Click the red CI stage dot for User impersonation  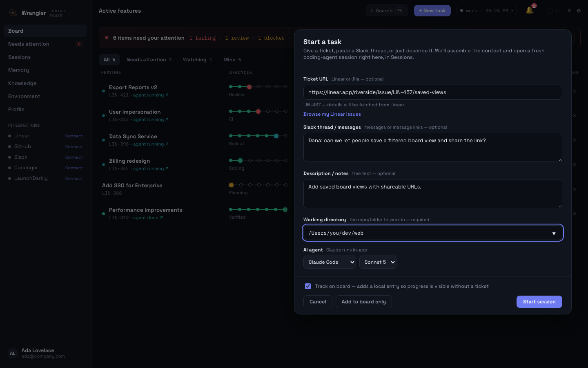tap(258, 111)
